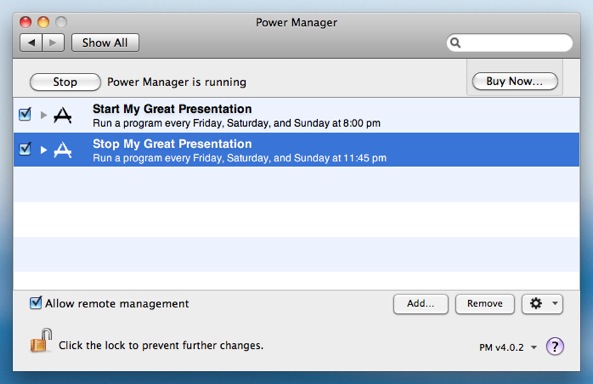593x384 pixels.
Task: Click application icon of Stop My Great Presentation
Action: [x=62, y=150]
